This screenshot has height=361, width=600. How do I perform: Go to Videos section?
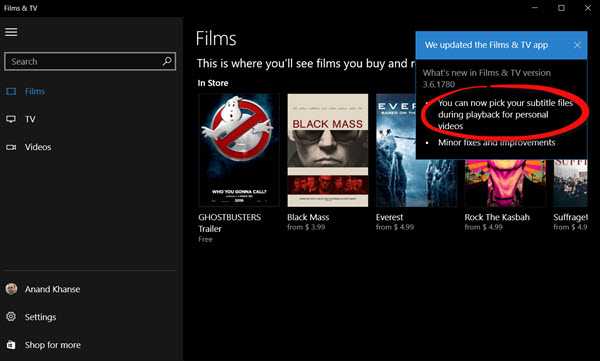pos(38,147)
